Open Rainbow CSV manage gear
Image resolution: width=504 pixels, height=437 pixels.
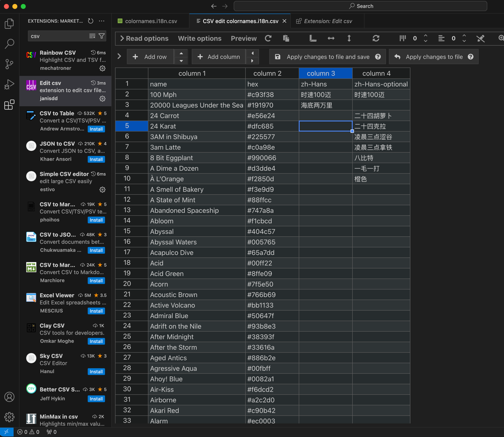point(102,68)
